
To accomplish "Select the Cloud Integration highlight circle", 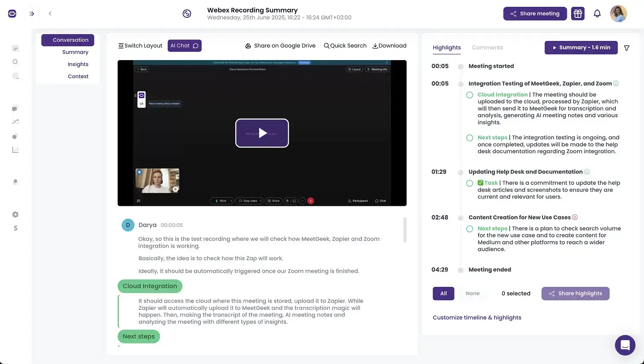I will coord(469,95).
